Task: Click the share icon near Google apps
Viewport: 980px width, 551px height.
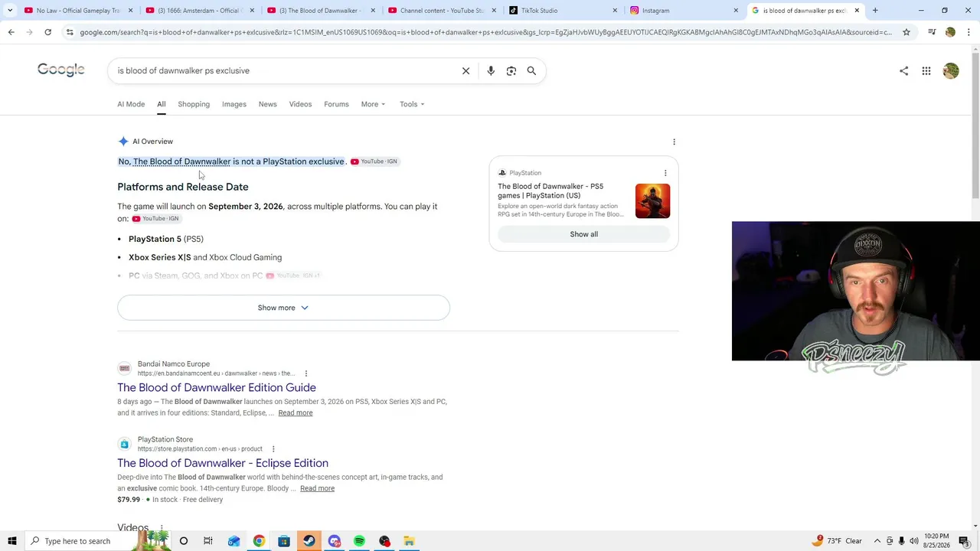Action: 904,71
